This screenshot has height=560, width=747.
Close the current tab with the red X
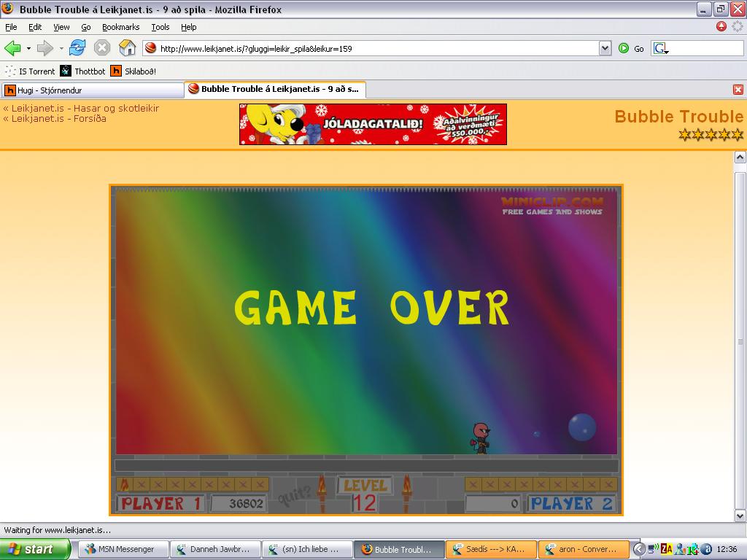738,90
